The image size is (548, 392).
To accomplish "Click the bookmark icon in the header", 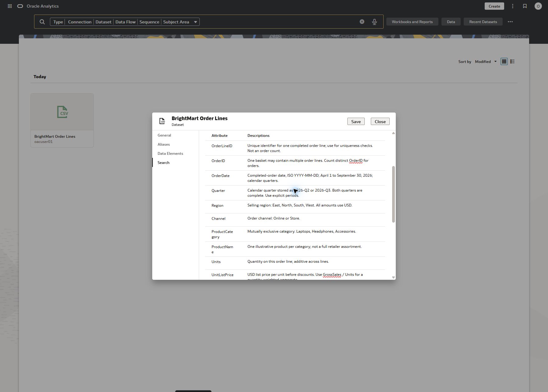I will click(x=525, y=6).
